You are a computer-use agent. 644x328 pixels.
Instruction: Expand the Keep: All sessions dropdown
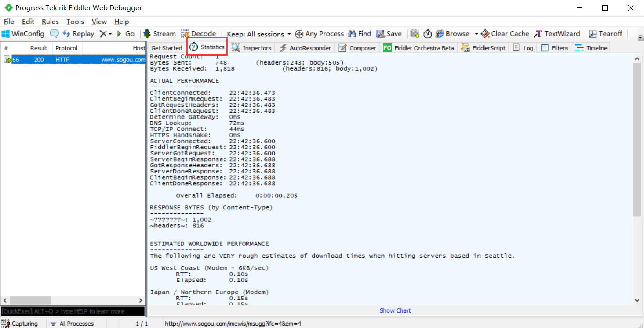click(259, 34)
